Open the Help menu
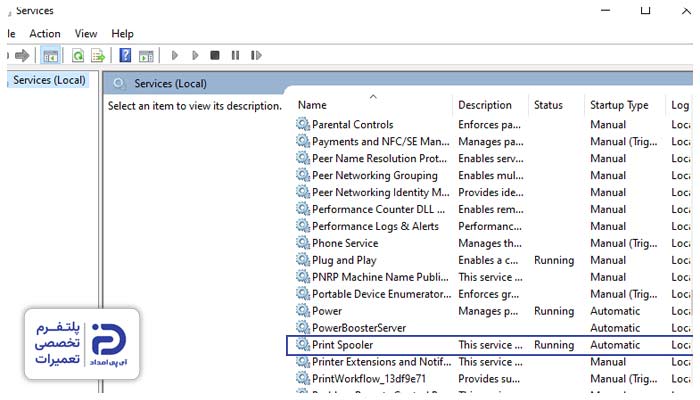Screen dimensions: 700x400 (122, 34)
